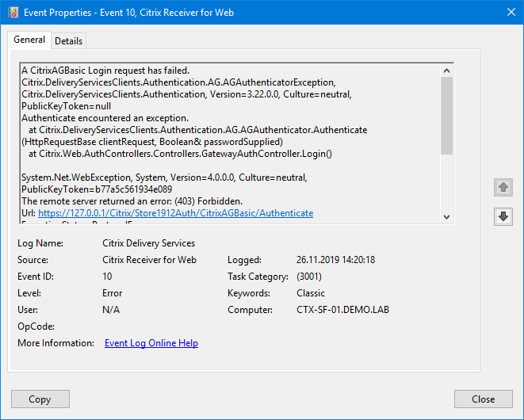Click the Event Properties title bar icon
The height and width of the screenshot is (420, 524).
tap(13, 13)
